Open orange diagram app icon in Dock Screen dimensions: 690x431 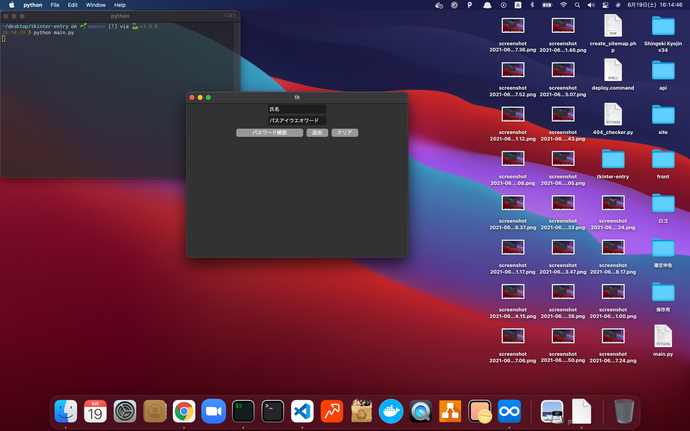click(x=450, y=411)
